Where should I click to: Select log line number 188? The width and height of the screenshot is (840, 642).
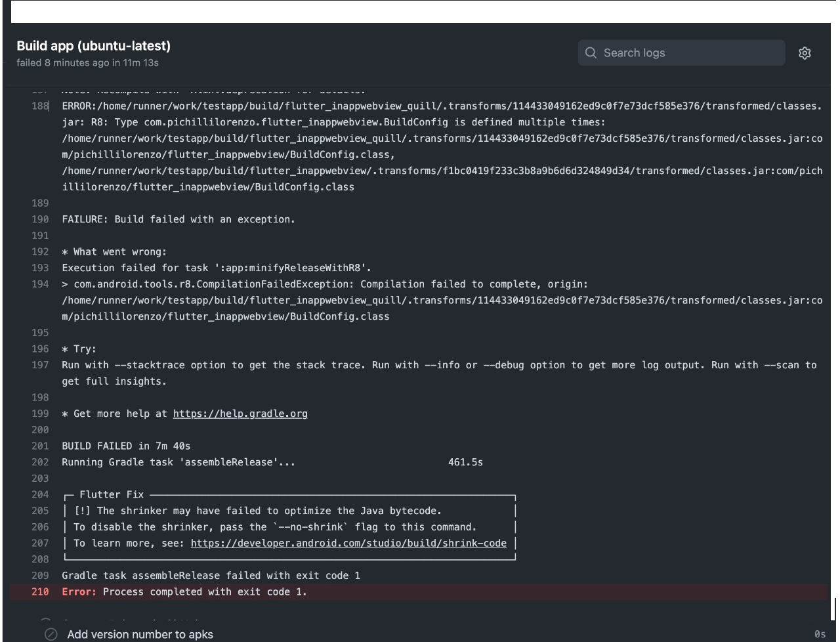pyautogui.click(x=40, y=106)
